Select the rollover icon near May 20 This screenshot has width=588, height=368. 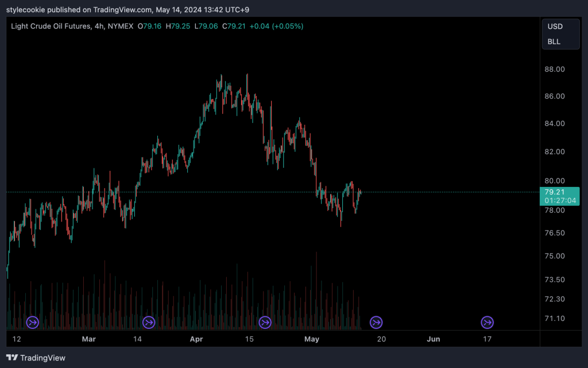376,323
